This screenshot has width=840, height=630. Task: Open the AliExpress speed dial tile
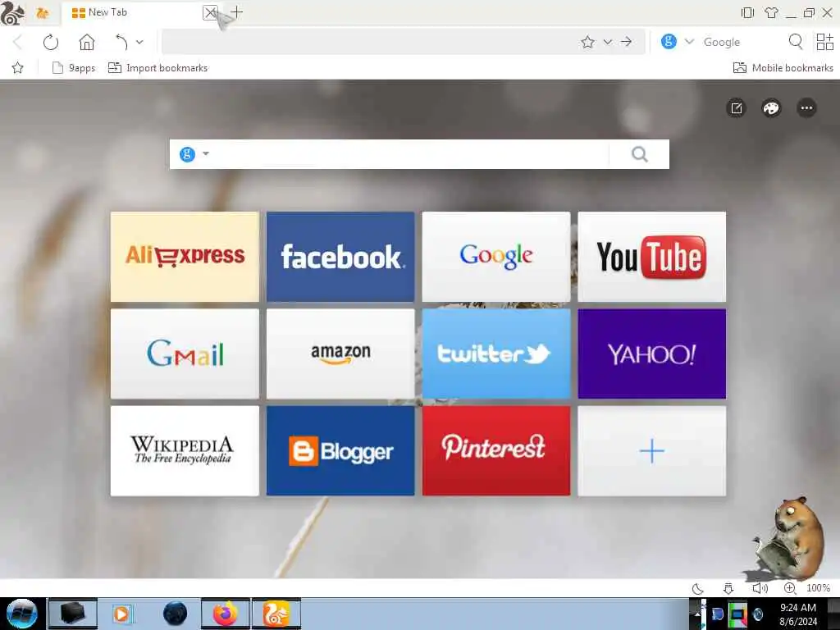tap(185, 257)
